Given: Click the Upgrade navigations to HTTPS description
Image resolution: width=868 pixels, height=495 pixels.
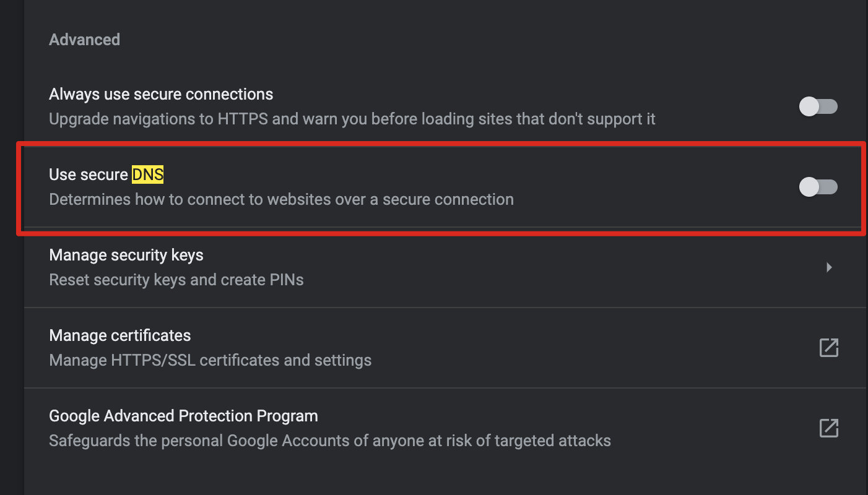Looking at the screenshot, I should 352,119.
